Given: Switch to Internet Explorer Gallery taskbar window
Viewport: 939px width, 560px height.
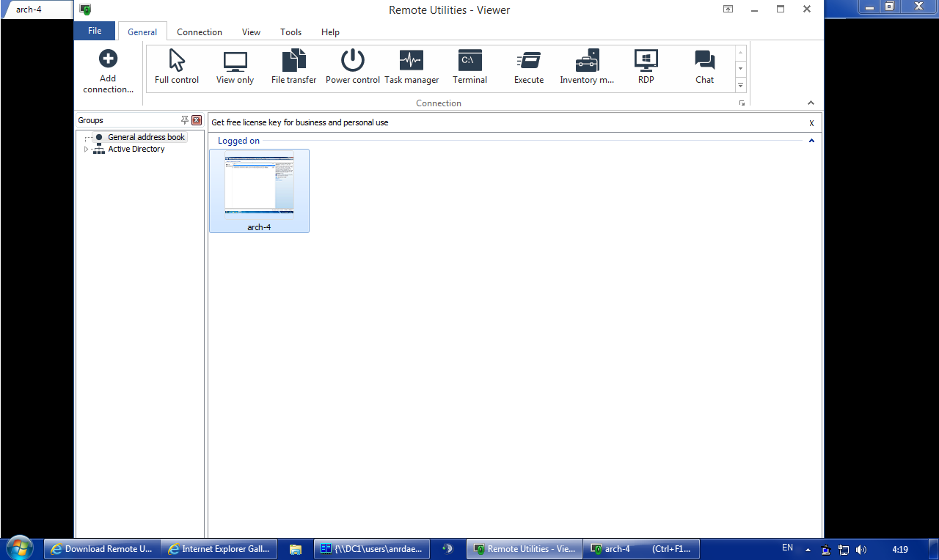Looking at the screenshot, I should (219, 548).
